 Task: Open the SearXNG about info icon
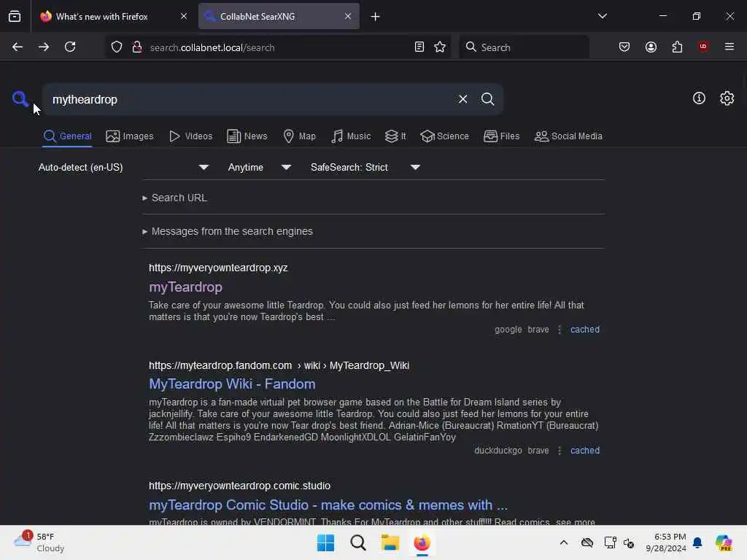699,98
